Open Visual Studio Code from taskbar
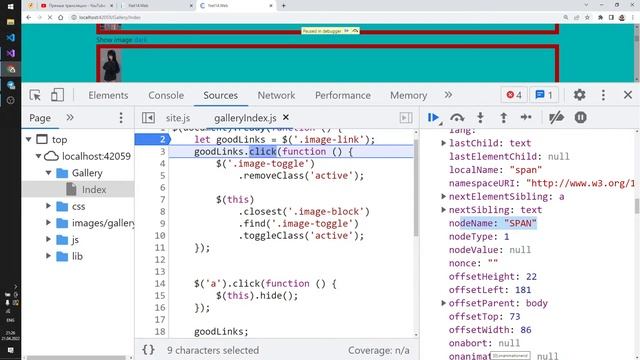 [11, 38]
